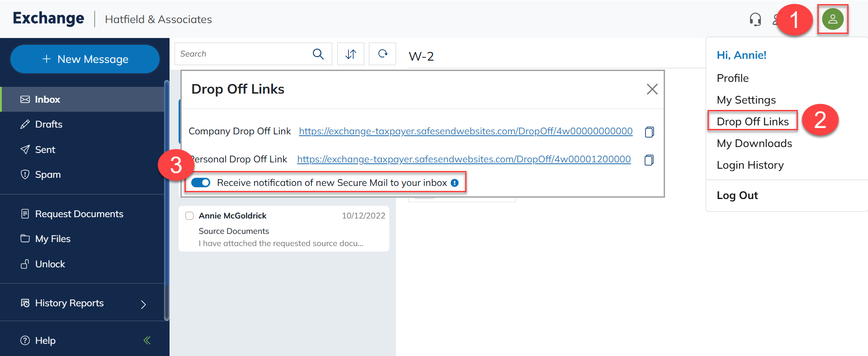Expand the History Reports submenu
868x356 pixels.
tap(143, 304)
